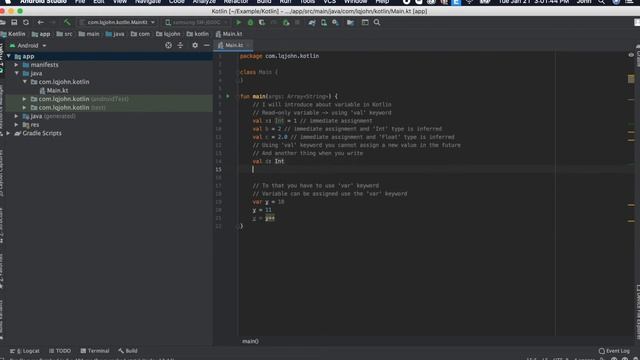The height and width of the screenshot is (360, 640).
Task: Expand the manifests folder
Action: point(16,65)
